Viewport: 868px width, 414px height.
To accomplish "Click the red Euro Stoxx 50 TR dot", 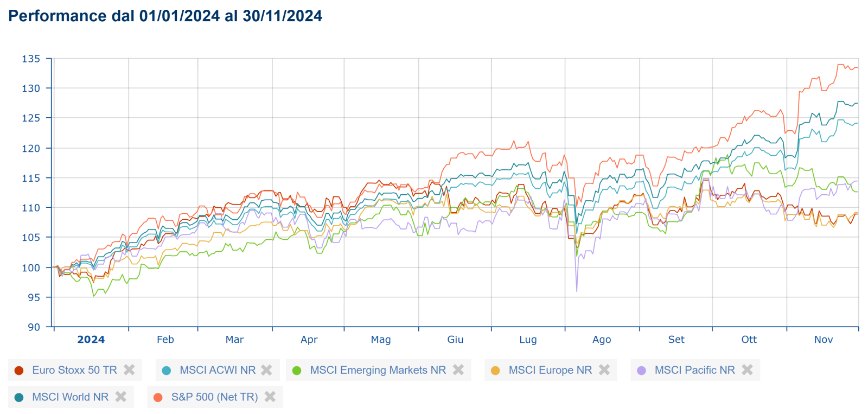I will point(19,371).
